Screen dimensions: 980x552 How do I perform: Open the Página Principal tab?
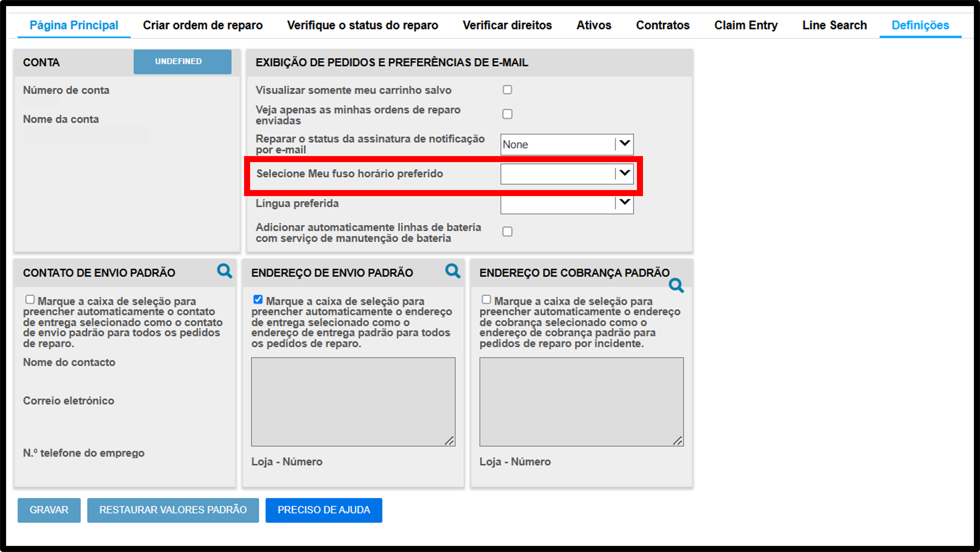coord(74,25)
